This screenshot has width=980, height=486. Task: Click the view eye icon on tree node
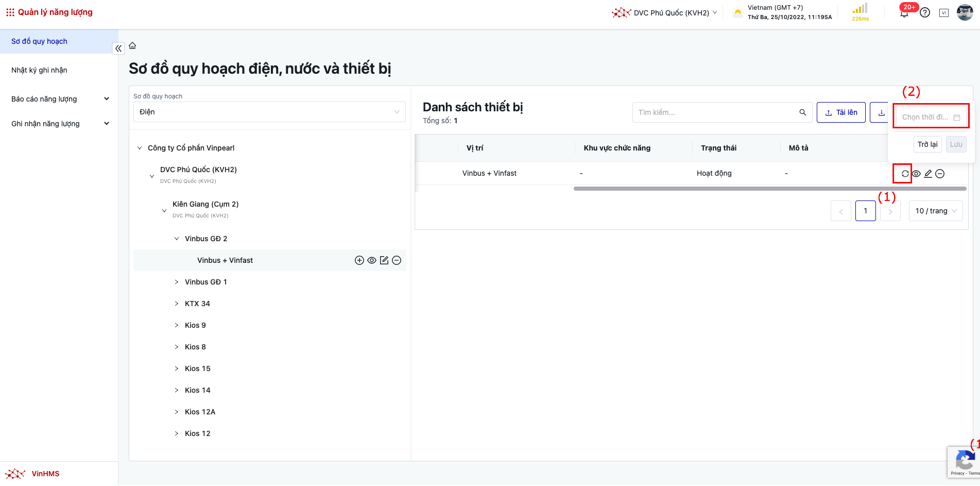pos(372,260)
